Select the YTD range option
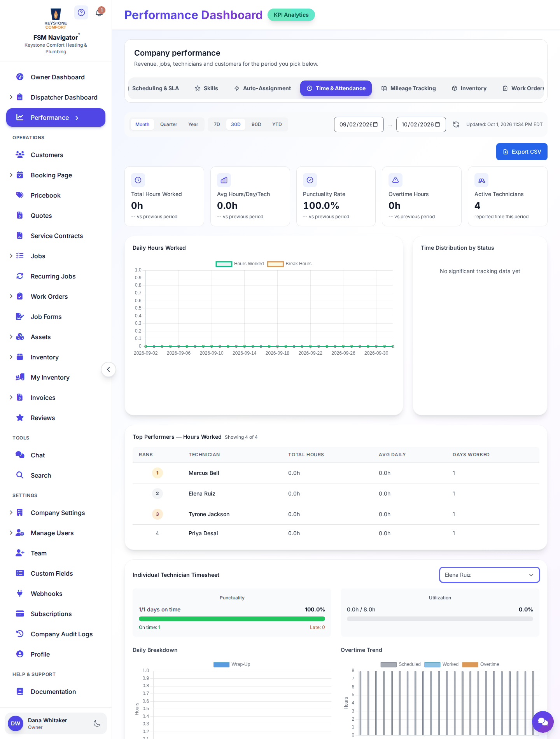This screenshot has height=739, width=560. click(x=277, y=124)
